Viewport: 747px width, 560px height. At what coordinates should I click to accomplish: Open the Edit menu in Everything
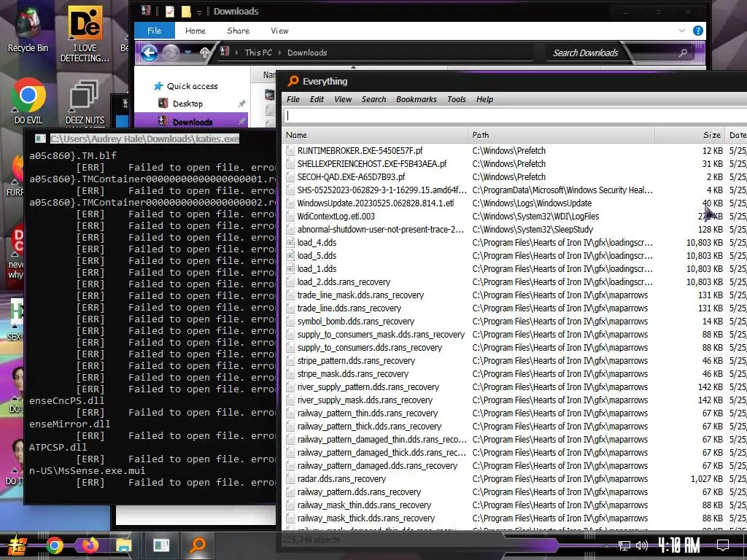[x=317, y=99]
